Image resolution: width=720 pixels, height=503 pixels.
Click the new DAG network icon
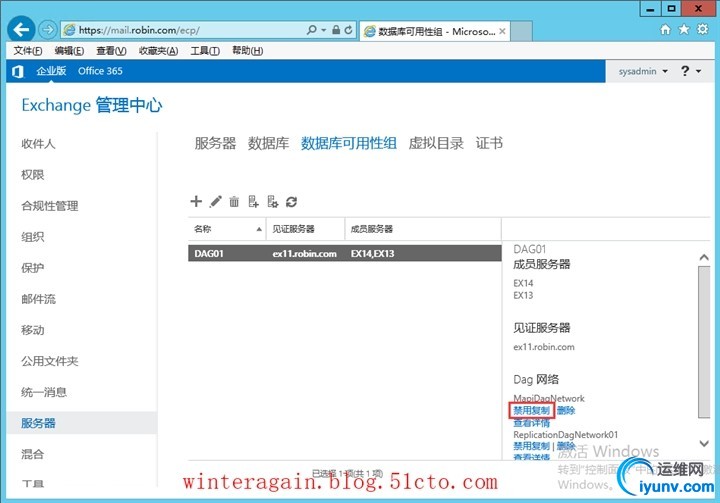click(273, 201)
